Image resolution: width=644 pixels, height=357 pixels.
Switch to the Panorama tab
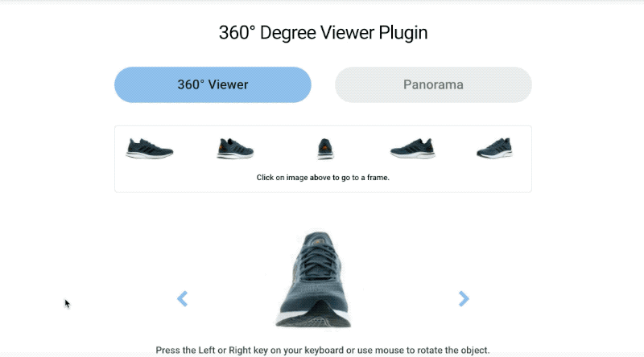433,84
